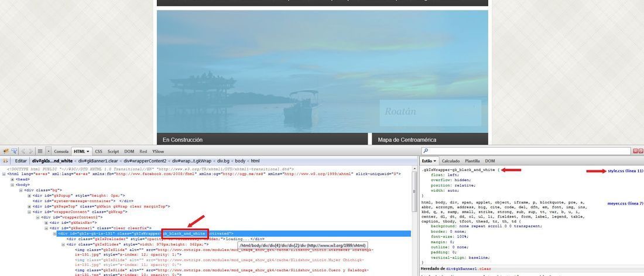This screenshot has width=644, height=276.
Task: Open the DOM side-panel tab
Action: [490, 161]
